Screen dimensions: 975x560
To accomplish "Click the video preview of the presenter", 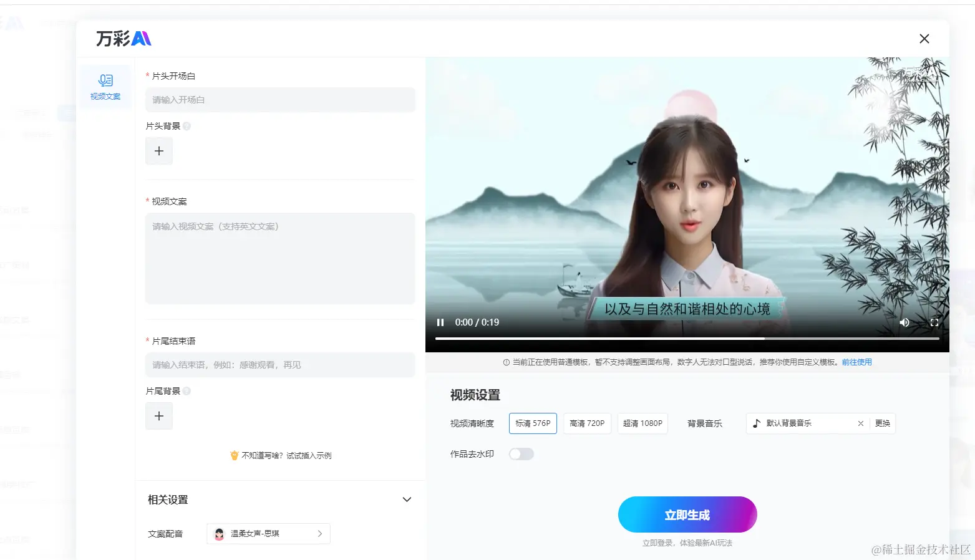I will (x=687, y=206).
